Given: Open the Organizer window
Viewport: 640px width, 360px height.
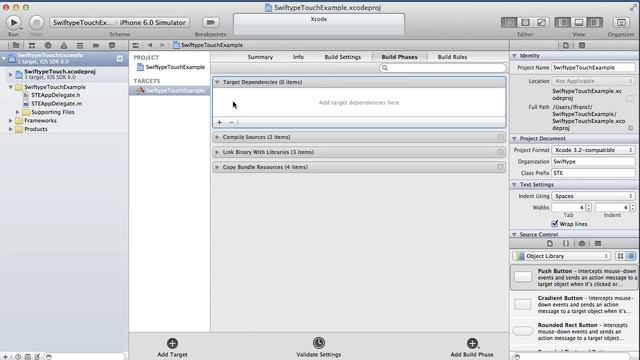Looking at the screenshot, I should coord(621,22).
